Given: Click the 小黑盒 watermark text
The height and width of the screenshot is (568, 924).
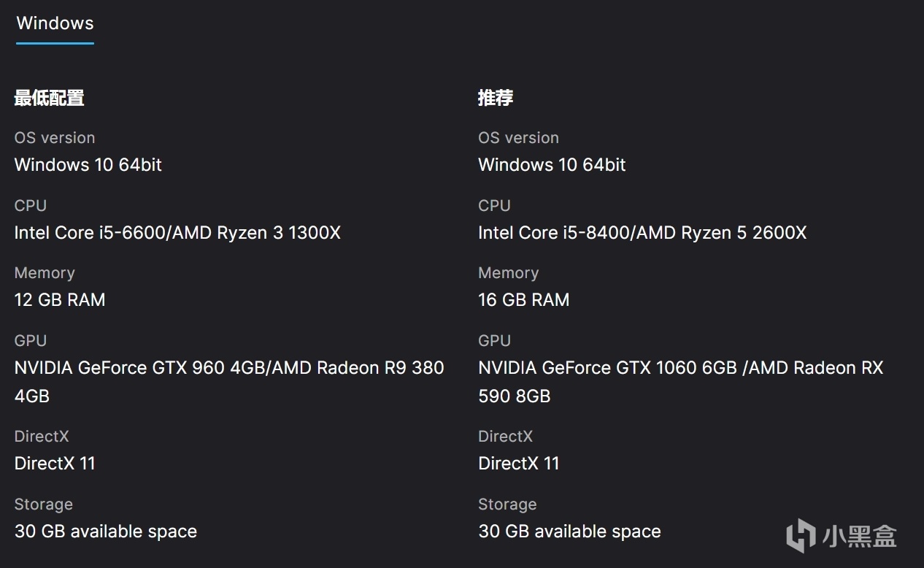Looking at the screenshot, I should tap(859, 537).
